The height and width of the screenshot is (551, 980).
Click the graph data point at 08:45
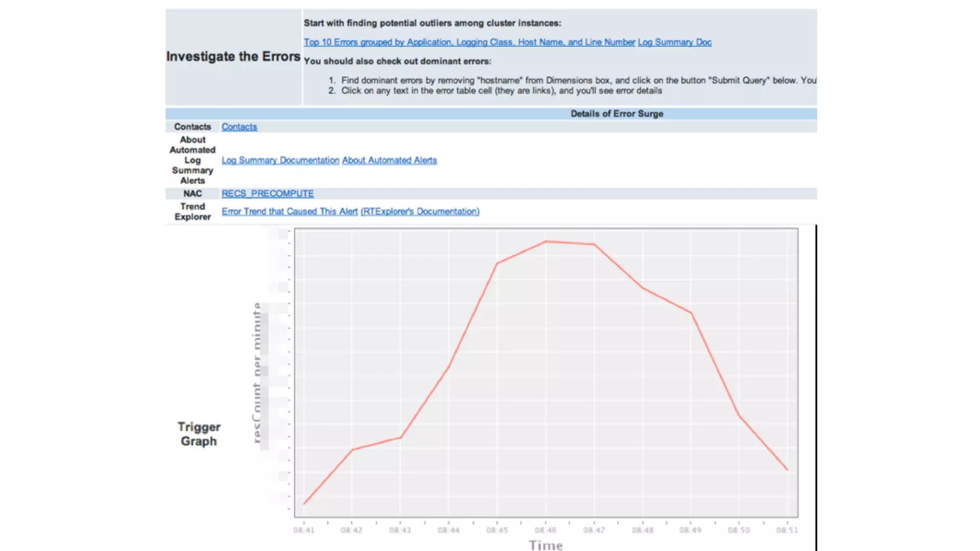[x=497, y=263]
